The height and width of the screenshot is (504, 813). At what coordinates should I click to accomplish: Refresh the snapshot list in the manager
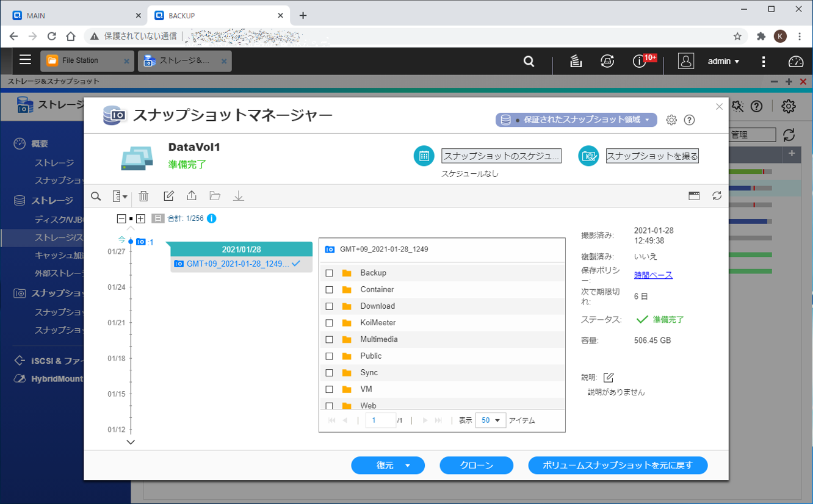[x=717, y=196]
